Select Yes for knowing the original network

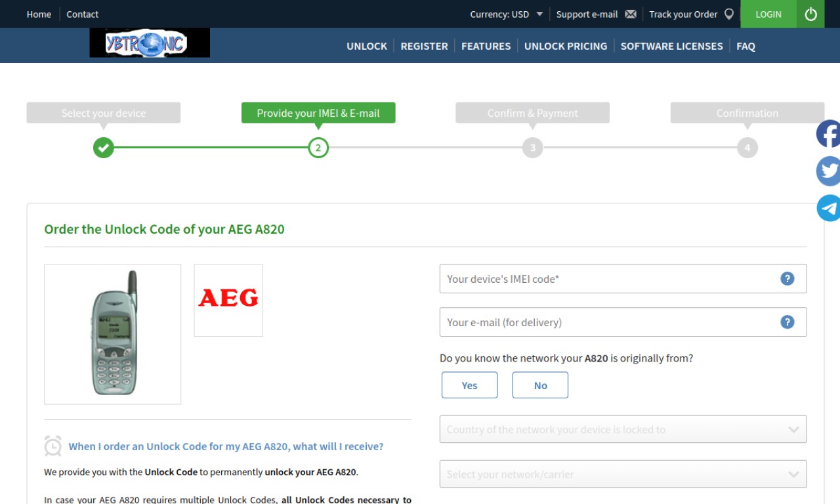[x=469, y=385]
